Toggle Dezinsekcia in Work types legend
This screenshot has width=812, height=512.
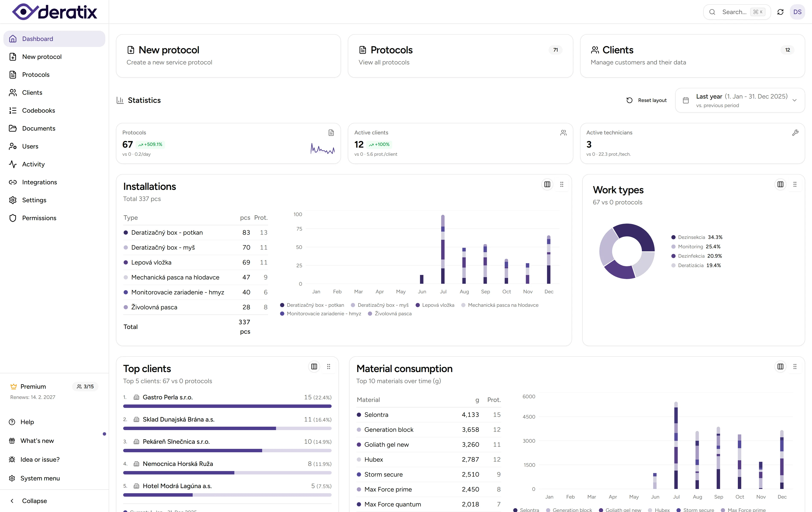pos(691,237)
